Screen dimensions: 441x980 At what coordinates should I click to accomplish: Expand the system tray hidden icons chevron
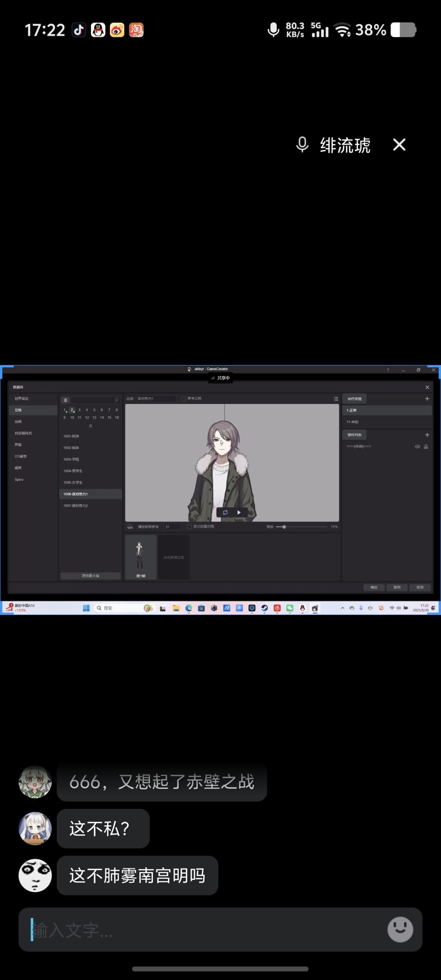pyautogui.click(x=343, y=608)
